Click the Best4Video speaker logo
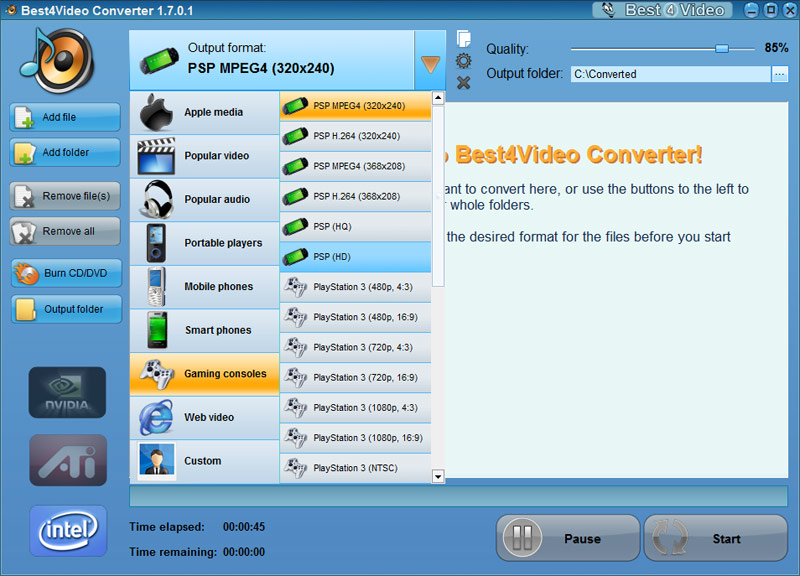 click(57, 60)
